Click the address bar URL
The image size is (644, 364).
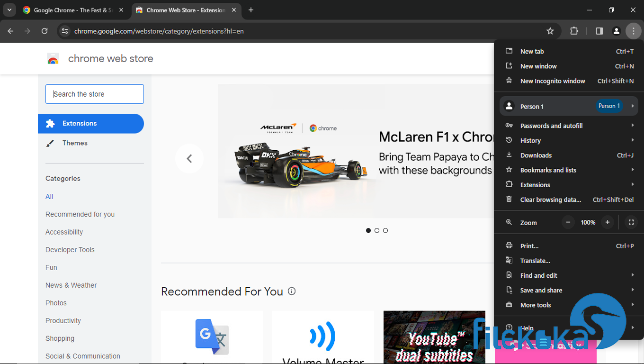[x=159, y=31]
